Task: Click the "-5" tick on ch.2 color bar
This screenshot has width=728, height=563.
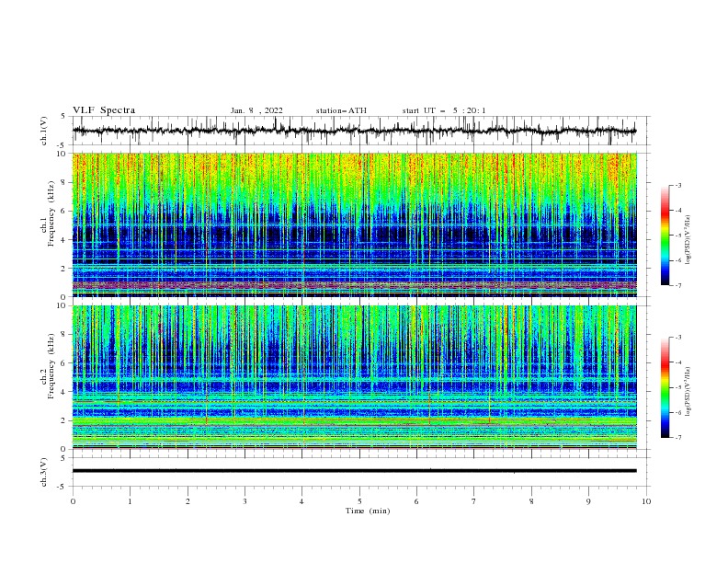Action: pos(677,387)
